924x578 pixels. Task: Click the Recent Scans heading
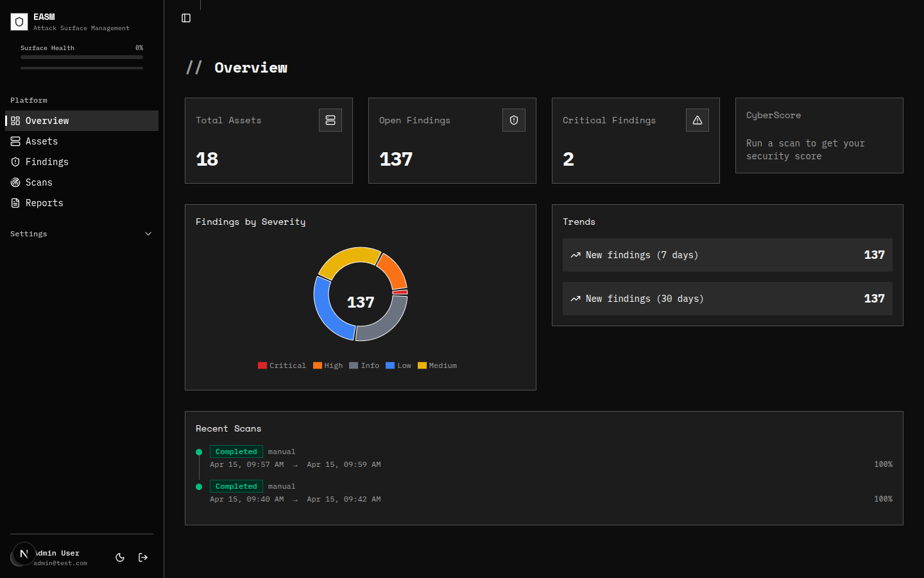click(x=228, y=428)
